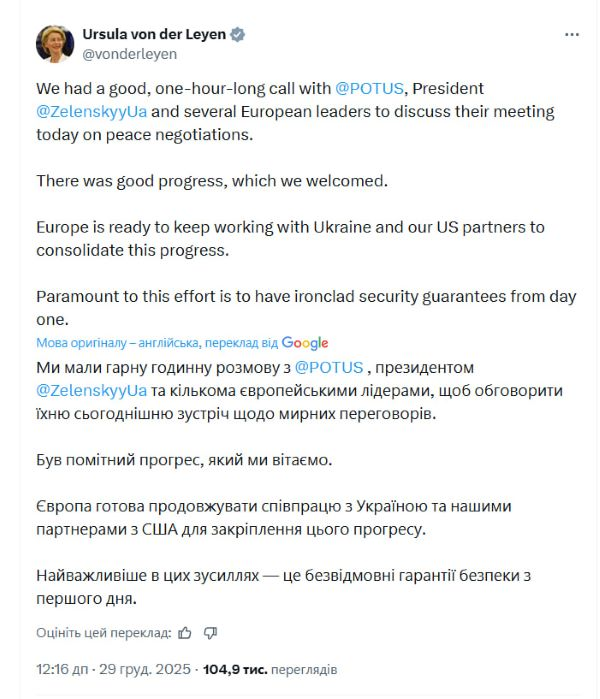Click the timestamp '12:16 дп · 29 груд. 2025'
The image size is (600, 699).
pos(113,667)
